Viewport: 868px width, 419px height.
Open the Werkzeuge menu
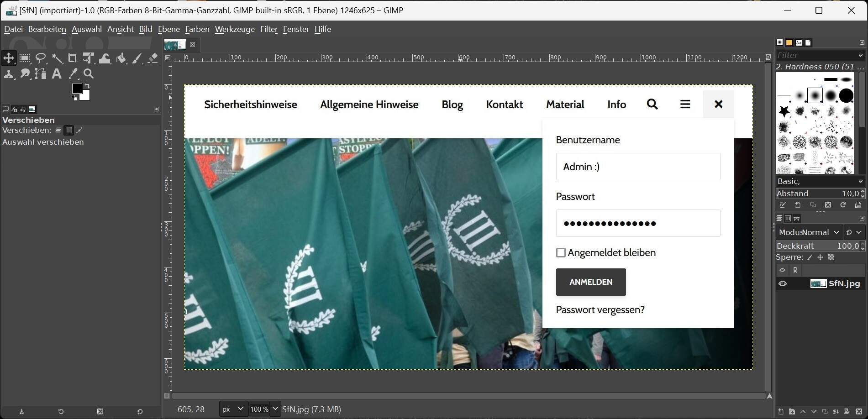coord(235,29)
